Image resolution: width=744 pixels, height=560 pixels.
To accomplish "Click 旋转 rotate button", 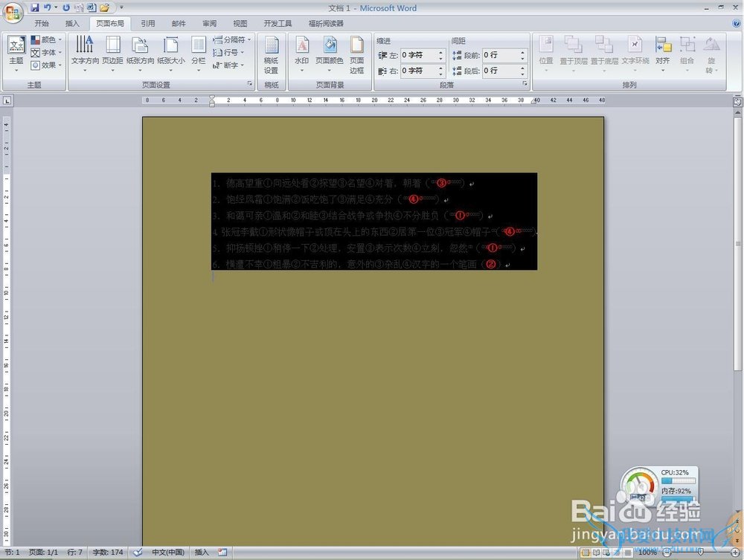I will tap(711, 56).
